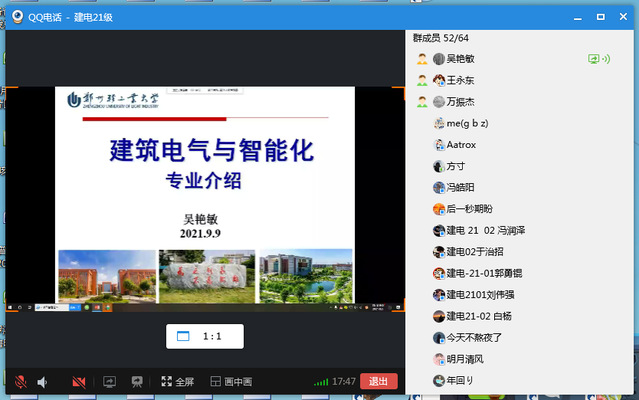The image size is (639, 400).
Task: Click the speaker volume icon
Action: 43,381
